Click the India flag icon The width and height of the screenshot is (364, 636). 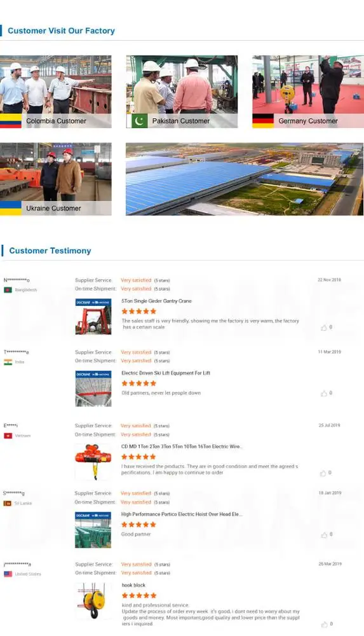click(8, 362)
